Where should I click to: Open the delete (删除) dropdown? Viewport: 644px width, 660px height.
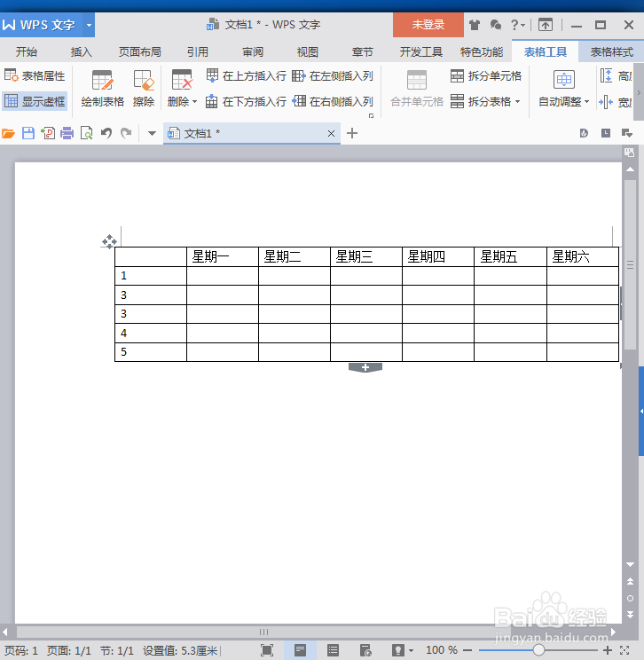tap(182, 102)
